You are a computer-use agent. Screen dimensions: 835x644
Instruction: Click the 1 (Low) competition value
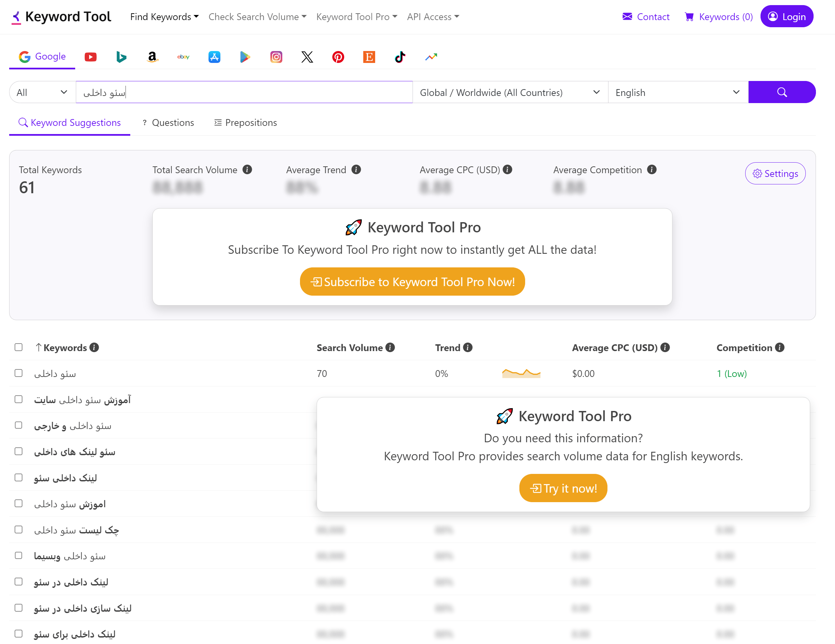(x=731, y=374)
